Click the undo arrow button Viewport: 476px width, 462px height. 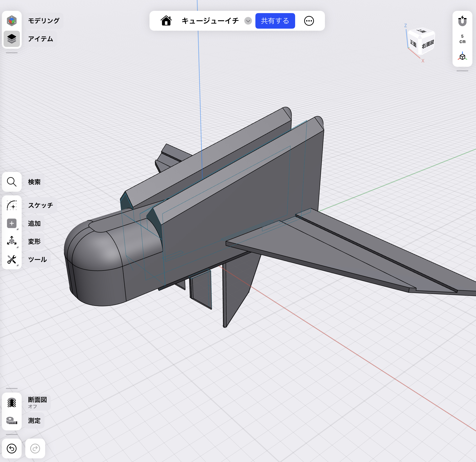pyautogui.click(x=12, y=448)
